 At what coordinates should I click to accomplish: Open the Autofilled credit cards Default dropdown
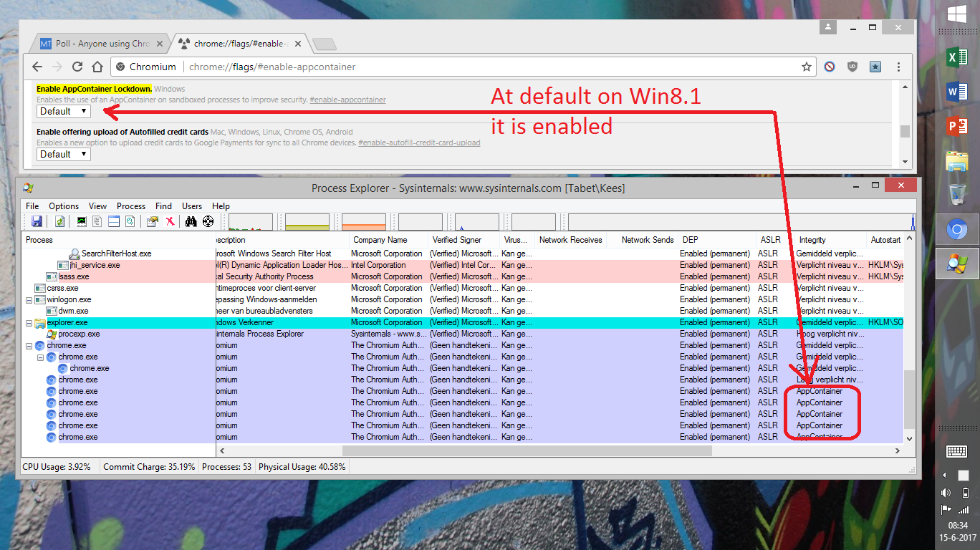tap(63, 154)
